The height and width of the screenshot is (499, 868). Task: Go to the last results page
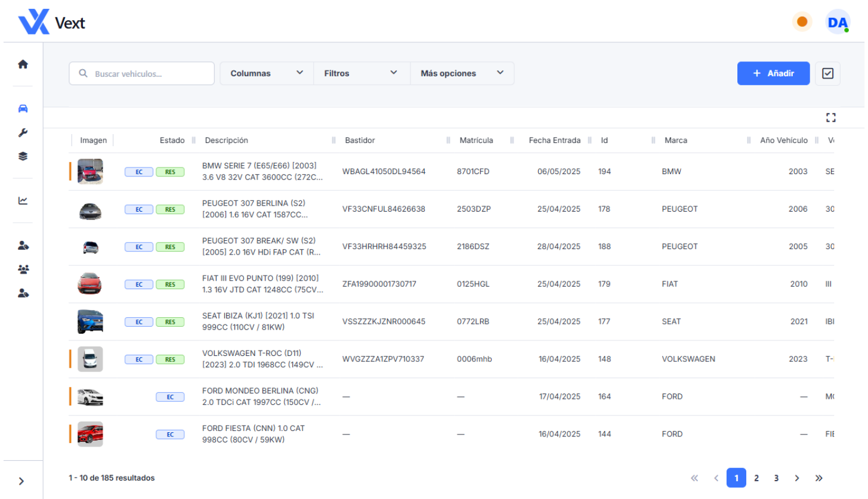click(x=818, y=478)
